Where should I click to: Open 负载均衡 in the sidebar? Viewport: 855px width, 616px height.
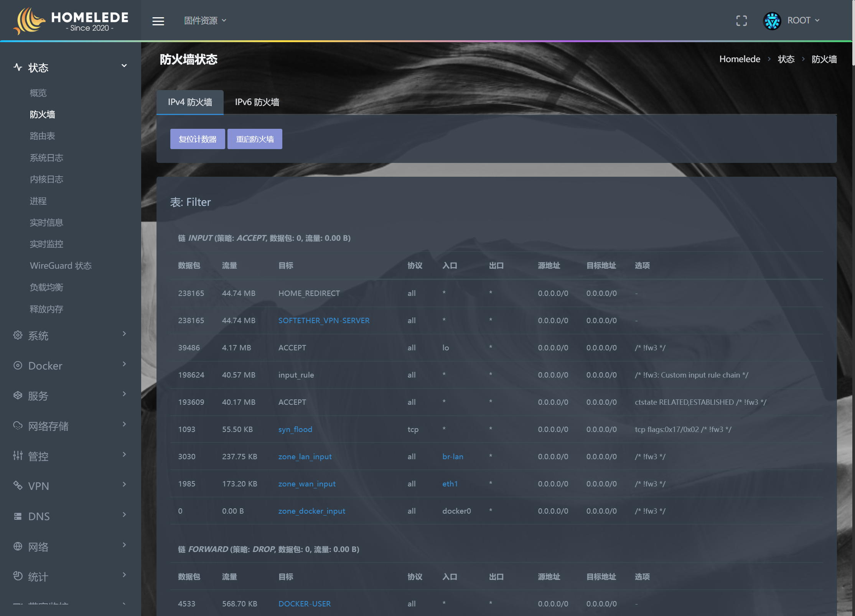pyautogui.click(x=46, y=287)
